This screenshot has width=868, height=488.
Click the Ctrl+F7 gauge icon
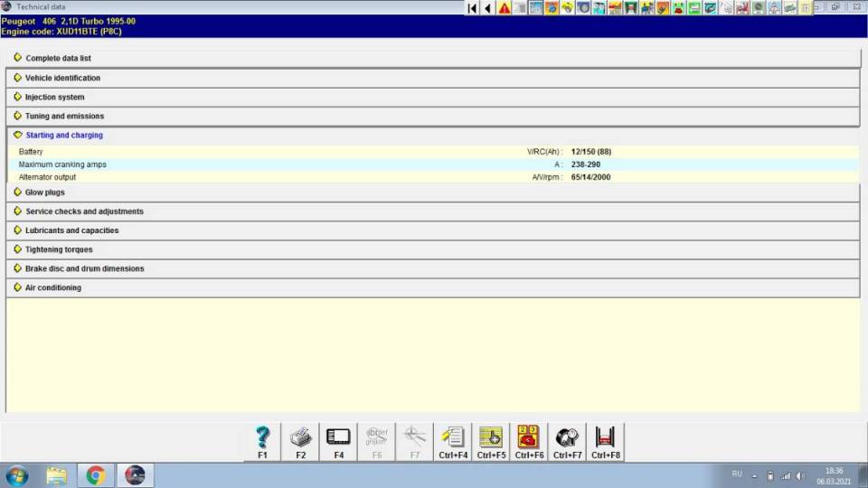[x=567, y=438]
